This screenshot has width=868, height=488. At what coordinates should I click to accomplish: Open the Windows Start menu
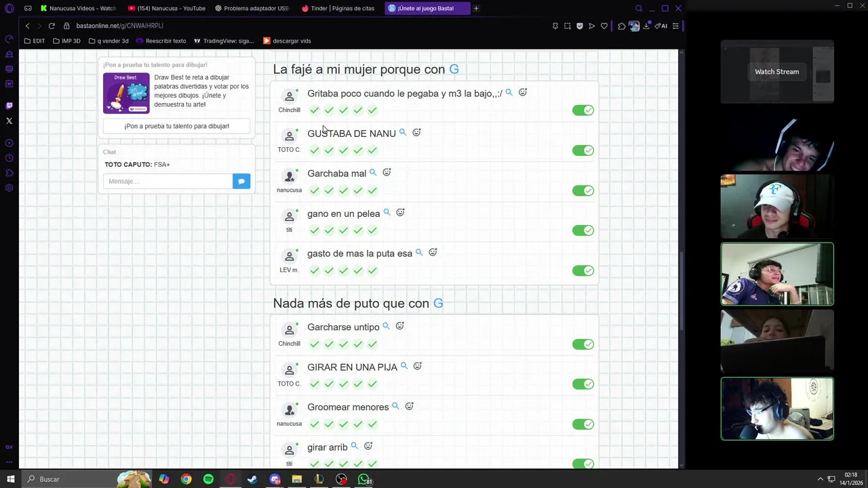point(10,479)
